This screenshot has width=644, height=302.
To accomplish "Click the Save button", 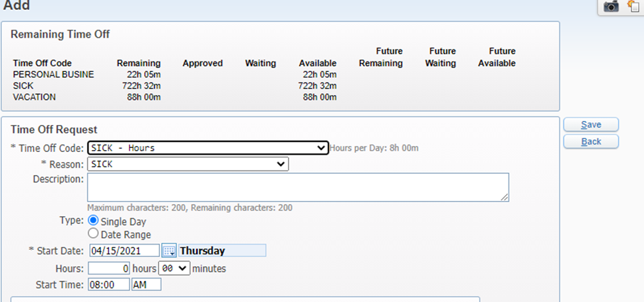I will click(591, 124).
